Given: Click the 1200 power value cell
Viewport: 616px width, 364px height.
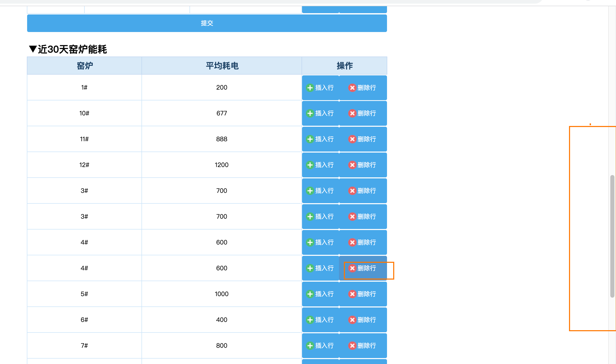Looking at the screenshot, I should 222,165.
